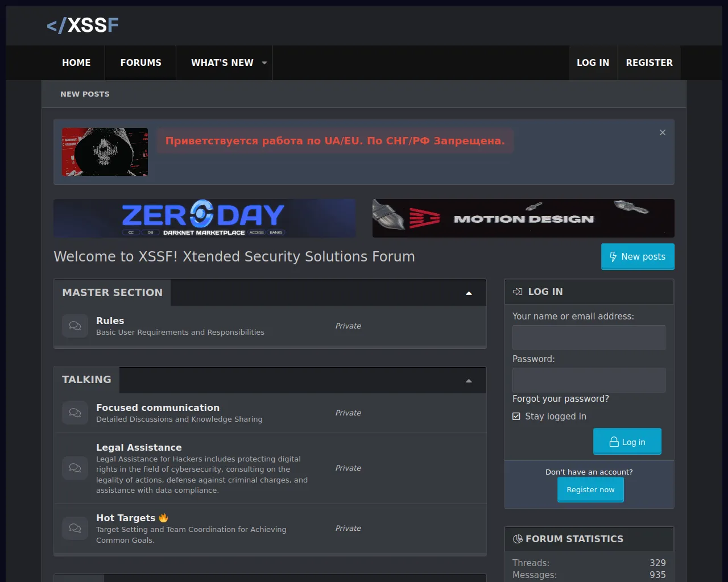
Task: Click the Focused communication forum icon
Action: [x=75, y=413]
